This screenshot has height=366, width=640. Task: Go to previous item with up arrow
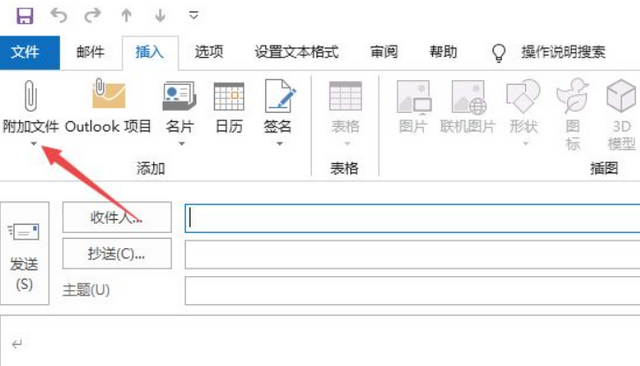pyautogui.click(x=127, y=16)
